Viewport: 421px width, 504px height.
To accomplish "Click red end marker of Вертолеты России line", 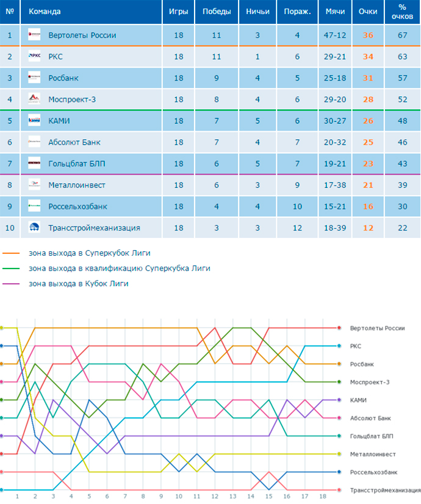I will tap(339, 328).
